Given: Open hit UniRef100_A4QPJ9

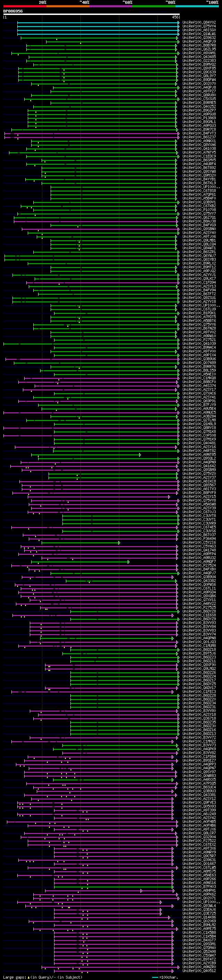Looking at the screenshot, I should click(x=199, y=41).
